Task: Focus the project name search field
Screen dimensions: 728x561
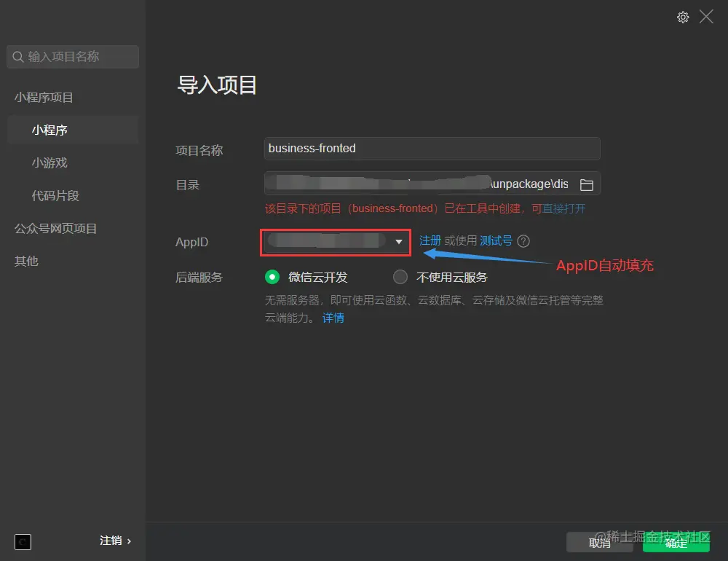Action: point(73,57)
